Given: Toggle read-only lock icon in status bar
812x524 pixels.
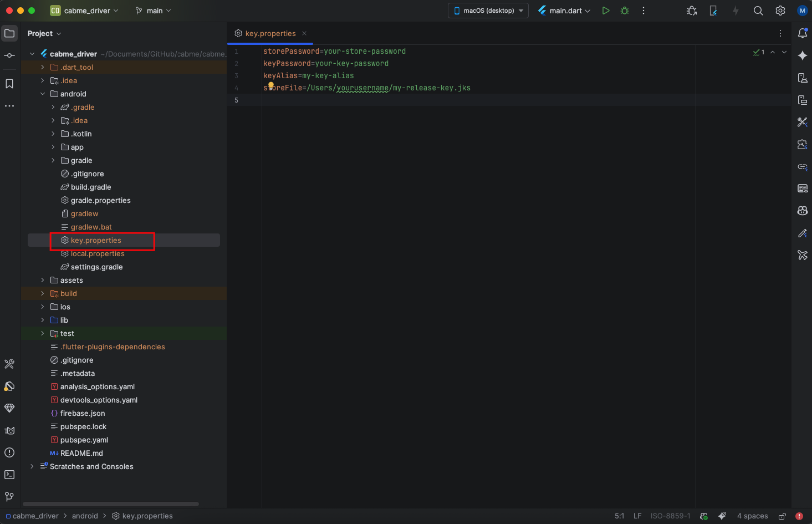Looking at the screenshot, I should 782,516.
